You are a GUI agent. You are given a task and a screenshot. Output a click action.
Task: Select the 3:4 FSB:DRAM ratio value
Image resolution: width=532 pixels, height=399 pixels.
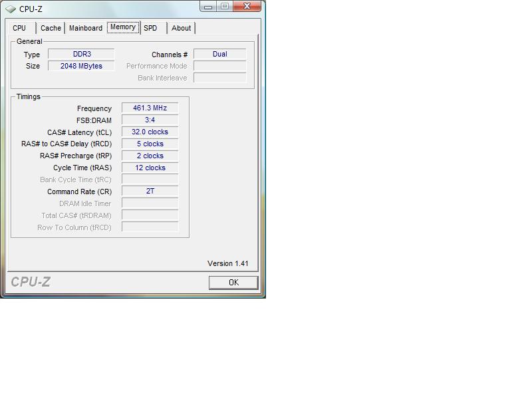pos(150,120)
